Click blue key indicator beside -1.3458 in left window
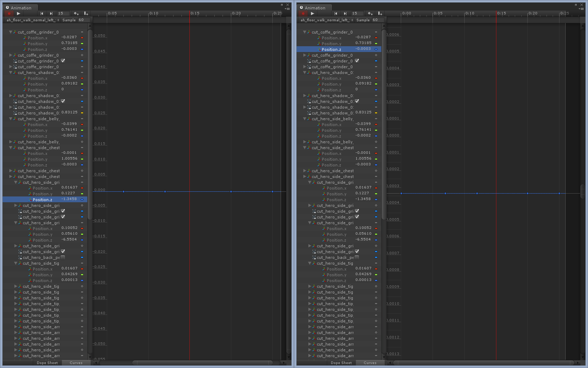 pyautogui.click(x=82, y=200)
